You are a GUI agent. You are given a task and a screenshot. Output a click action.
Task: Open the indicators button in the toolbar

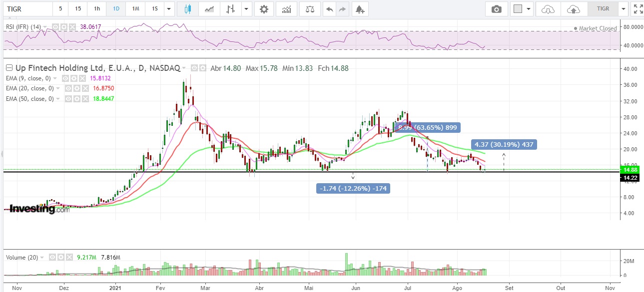(287, 9)
